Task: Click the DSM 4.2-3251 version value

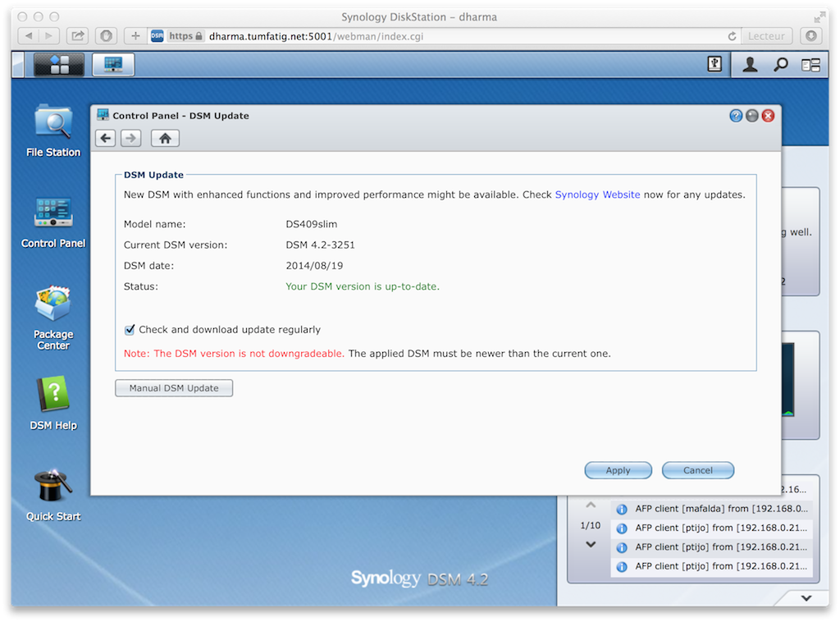Action: point(320,245)
